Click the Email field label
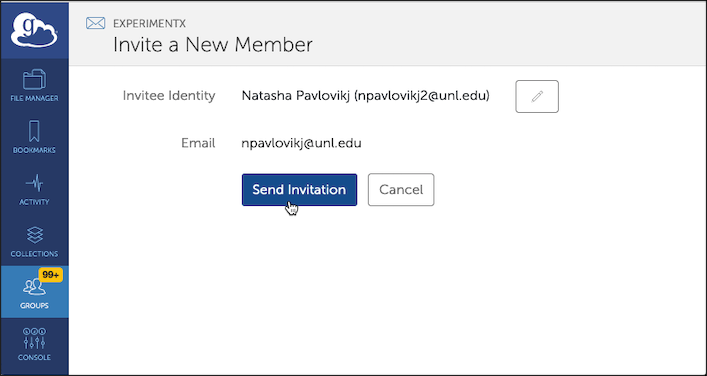The image size is (707, 376). click(198, 143)
